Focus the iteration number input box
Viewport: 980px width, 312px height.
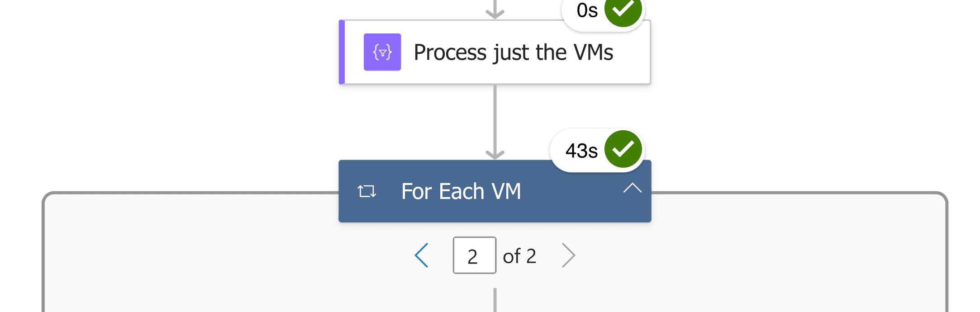tap(474, 255)
